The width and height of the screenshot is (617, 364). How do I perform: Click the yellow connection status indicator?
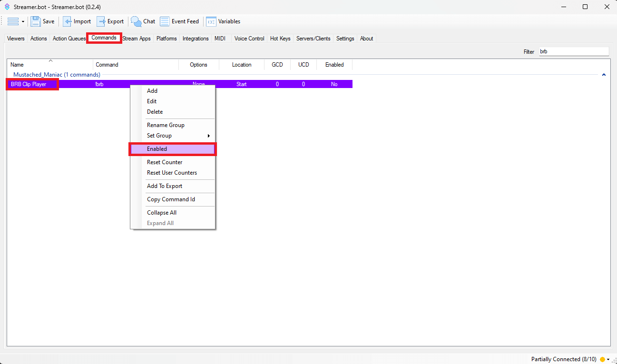pos(602,359)
